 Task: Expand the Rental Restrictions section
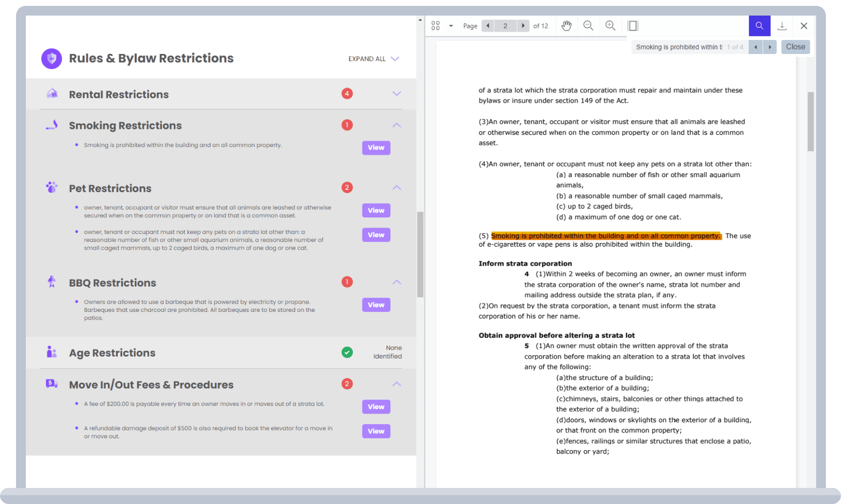397,94
